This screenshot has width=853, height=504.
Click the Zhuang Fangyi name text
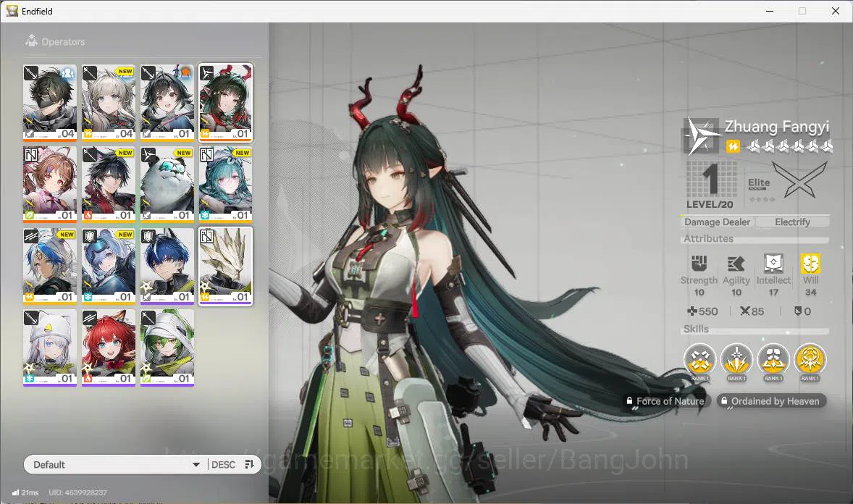click(776, 127)
